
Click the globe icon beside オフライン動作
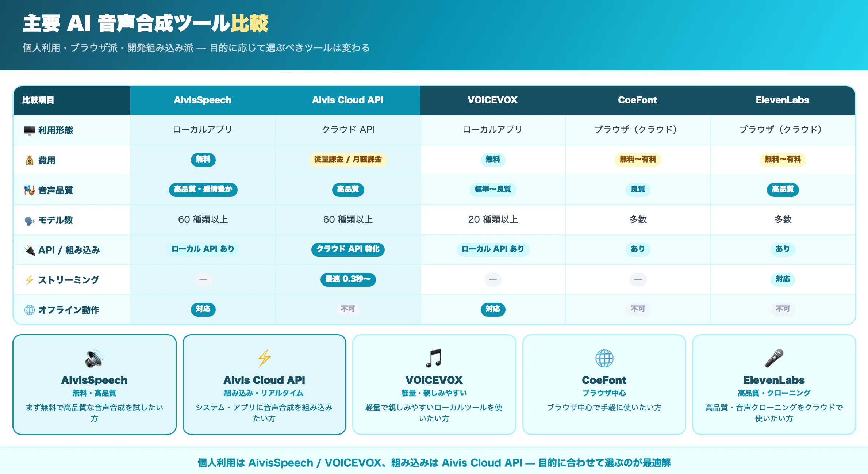point(30,310)
